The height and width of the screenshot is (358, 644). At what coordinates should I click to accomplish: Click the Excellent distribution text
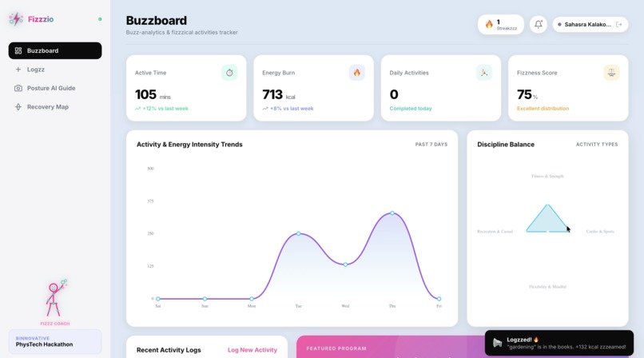tap(543, 109)
